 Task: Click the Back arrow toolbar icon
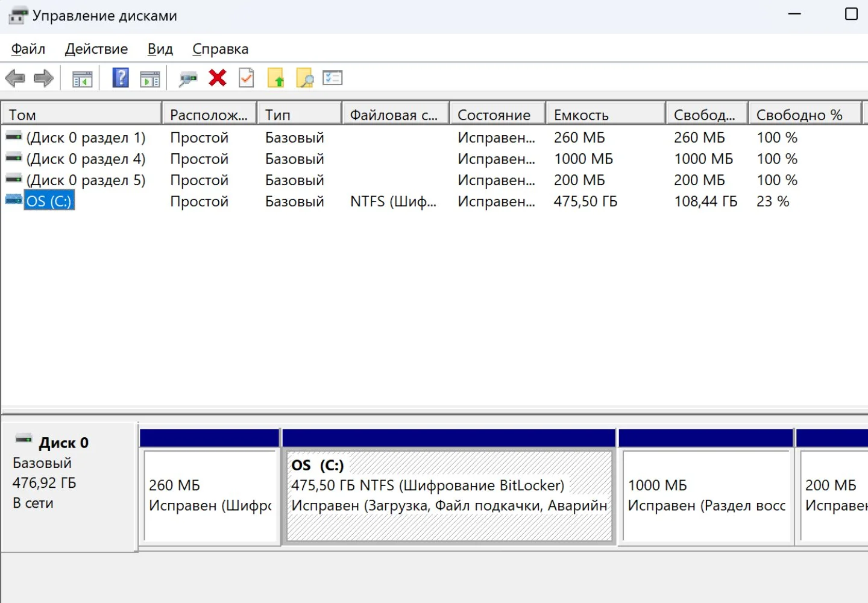click(15, 78)
